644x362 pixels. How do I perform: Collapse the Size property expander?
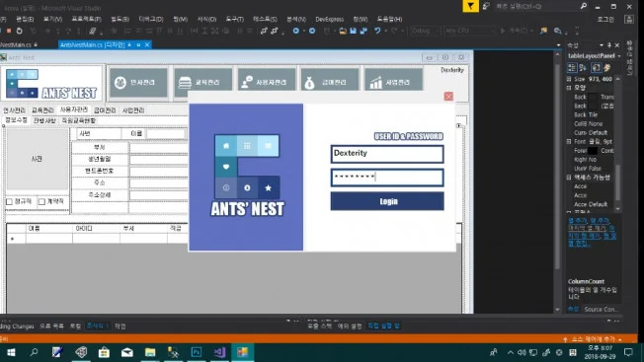(569, 79)
